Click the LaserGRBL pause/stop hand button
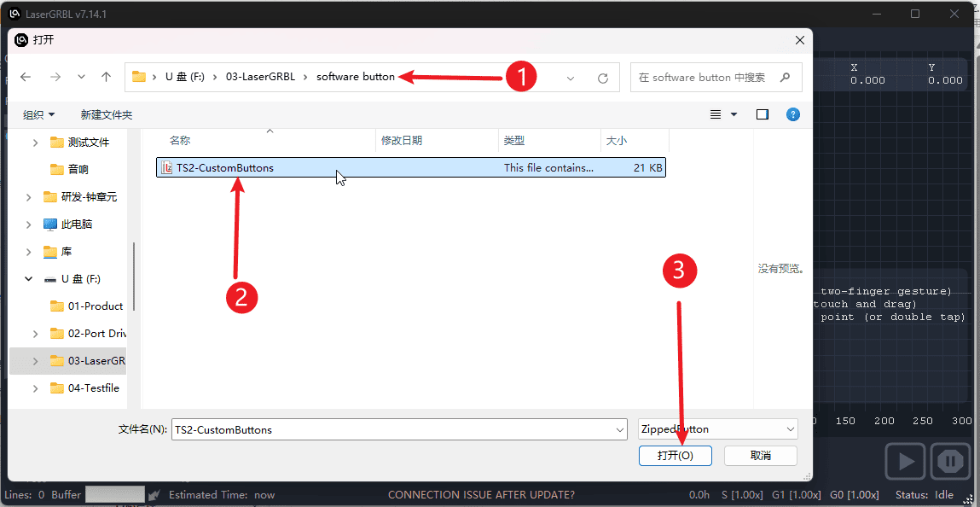Image resolution: width=980 pixels, height=507 pixels. [949, 462]
